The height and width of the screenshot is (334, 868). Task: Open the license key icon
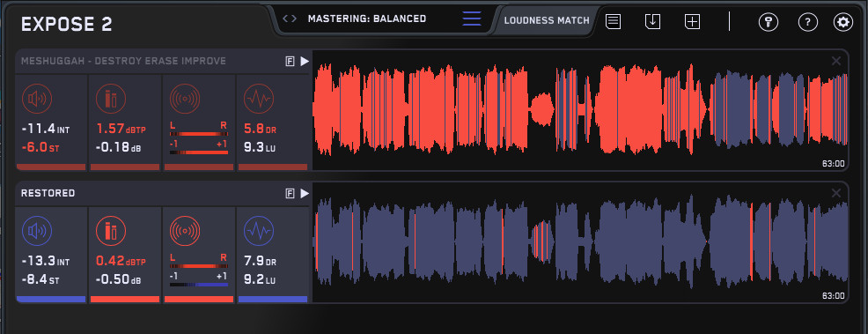coord(769,22)
